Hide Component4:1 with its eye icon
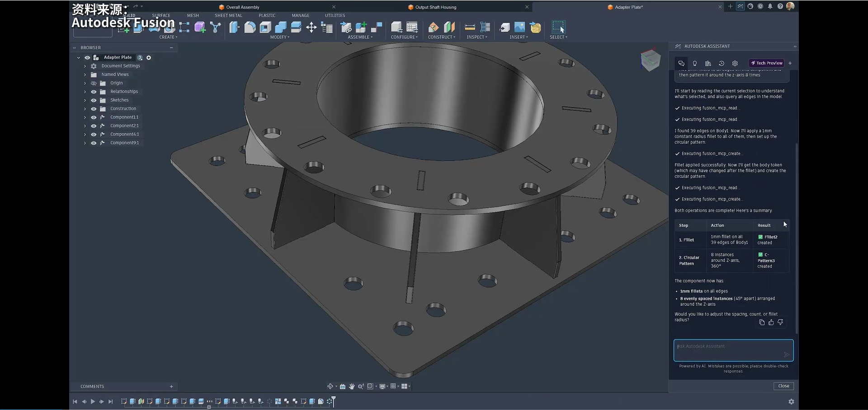Viewport: 868px width, 410px height. point(94,135)
